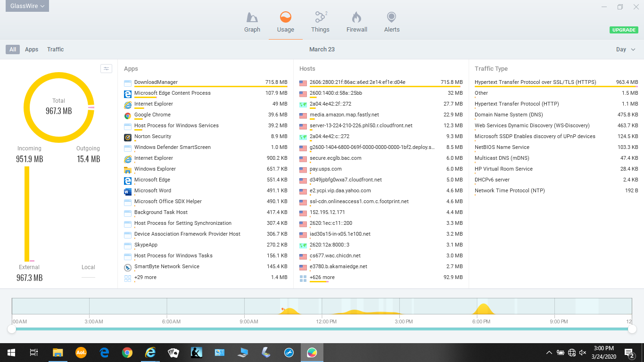This screenshot has height=362, width=644.
Task: Open Windows Start menu on taskbar
Action: 11,352
